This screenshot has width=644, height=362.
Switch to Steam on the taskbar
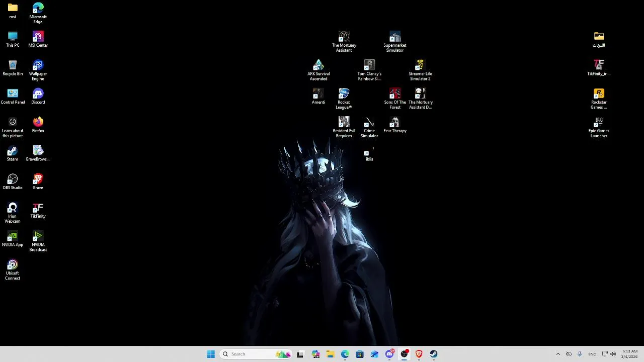tap(434, 354)
